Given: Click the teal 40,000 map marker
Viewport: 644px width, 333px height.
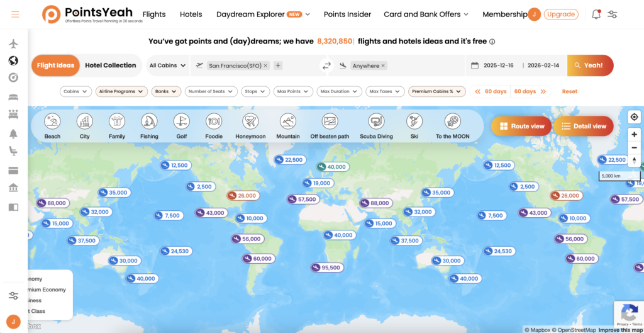Looking at the screenshot, I should pyautogui.click(x=333, y=167).
